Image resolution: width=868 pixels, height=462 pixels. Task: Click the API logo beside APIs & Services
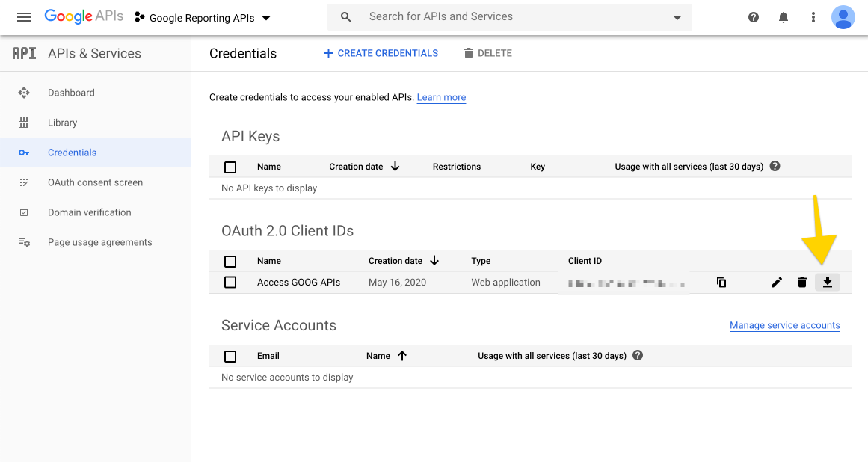(x=25, y=53)
